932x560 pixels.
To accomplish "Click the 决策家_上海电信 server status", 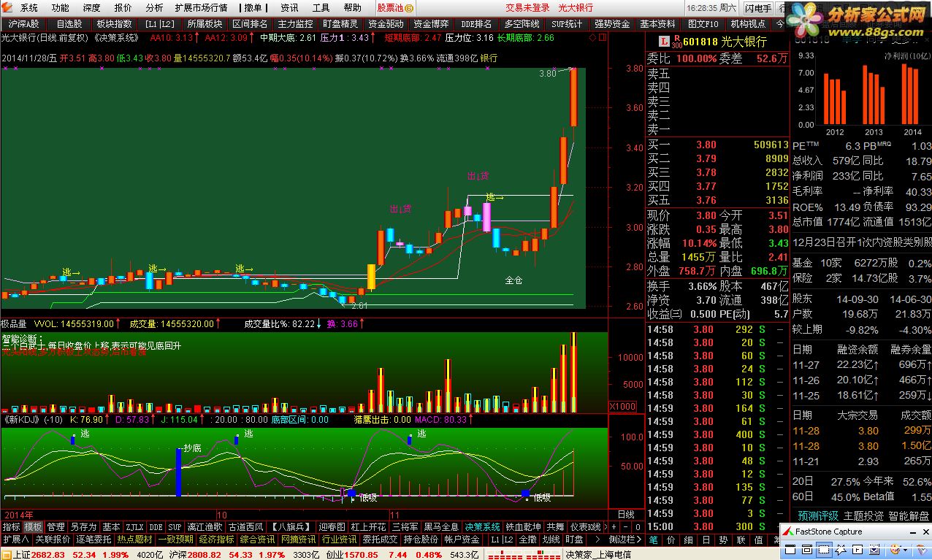I will point(598,554).
